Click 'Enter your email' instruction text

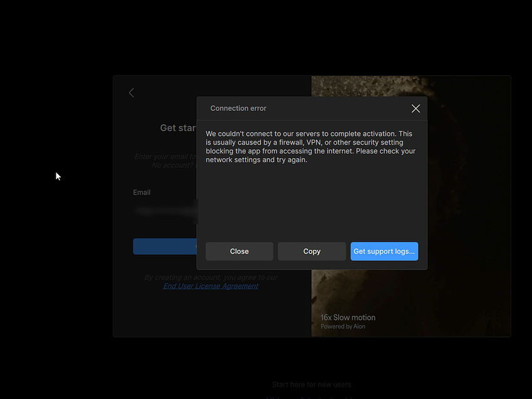pyautogui.click(x=165, y=157)
